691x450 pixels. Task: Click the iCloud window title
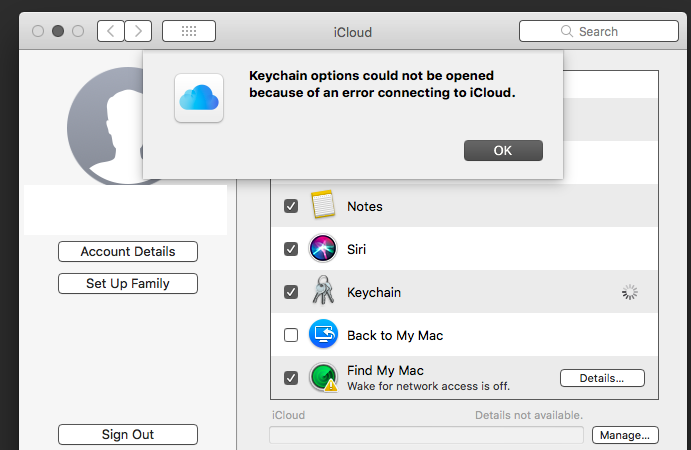353,32
